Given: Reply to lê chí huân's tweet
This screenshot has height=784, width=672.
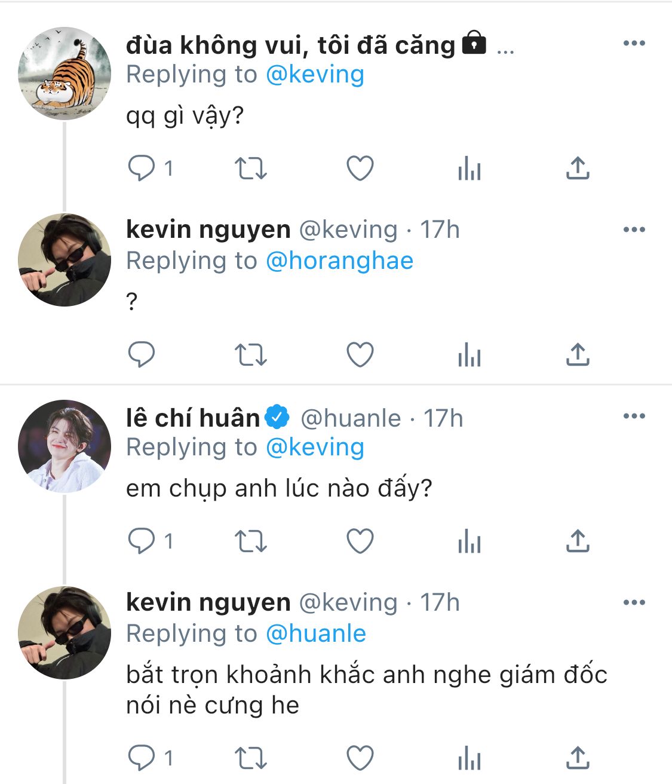Looking at the screenshot, I should [142, 541].
